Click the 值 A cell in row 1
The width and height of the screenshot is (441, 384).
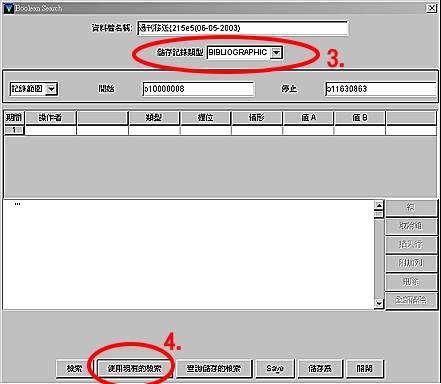click(308, 130)
